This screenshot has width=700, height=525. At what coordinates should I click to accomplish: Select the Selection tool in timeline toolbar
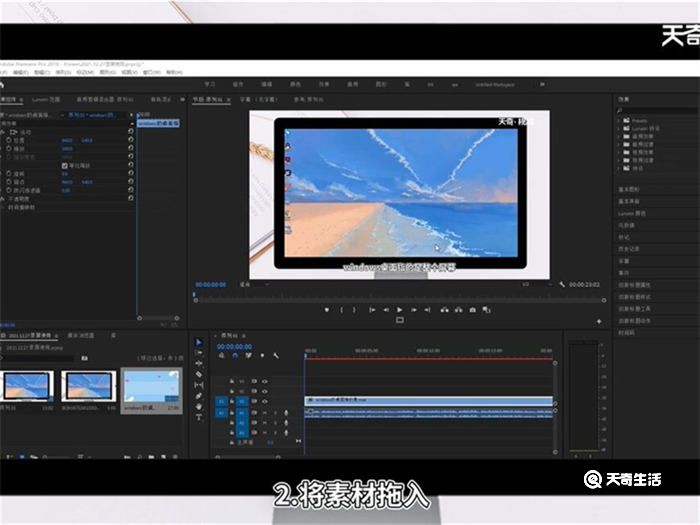(x=198, y=343)
